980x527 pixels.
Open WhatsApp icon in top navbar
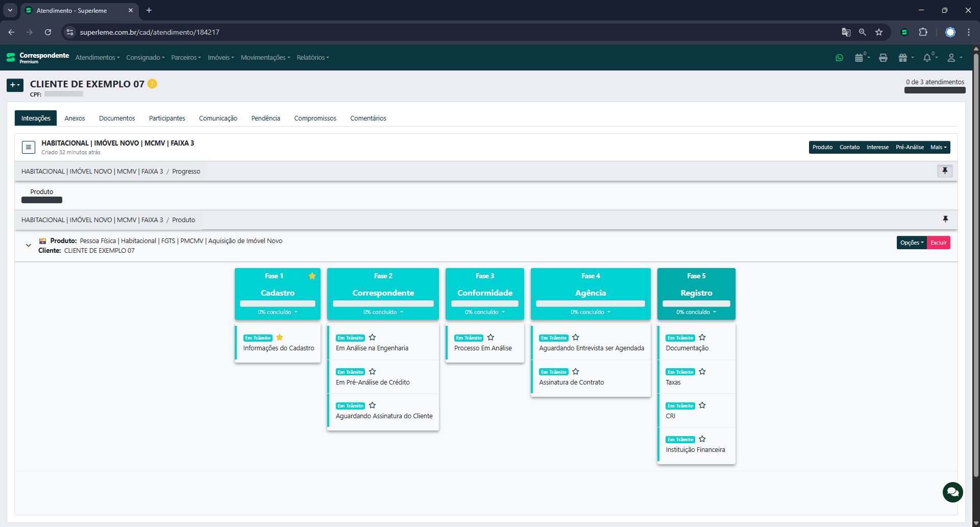tap(839, 58)
